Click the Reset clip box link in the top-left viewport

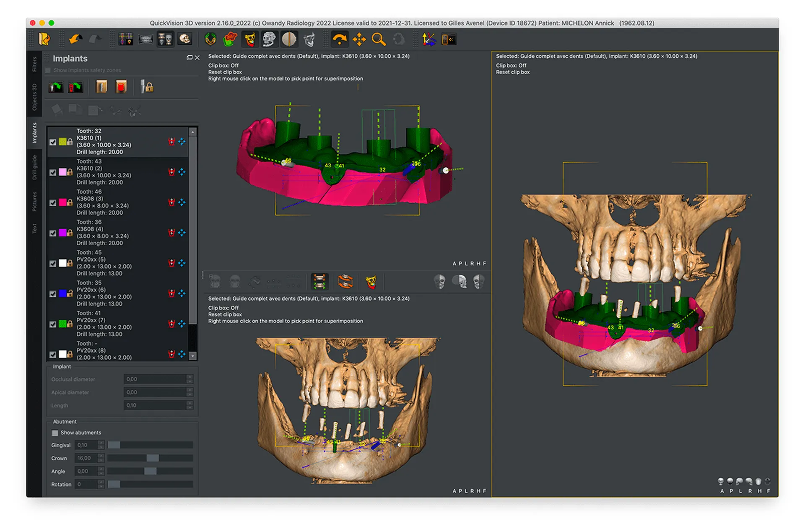[x=225, y=72]
